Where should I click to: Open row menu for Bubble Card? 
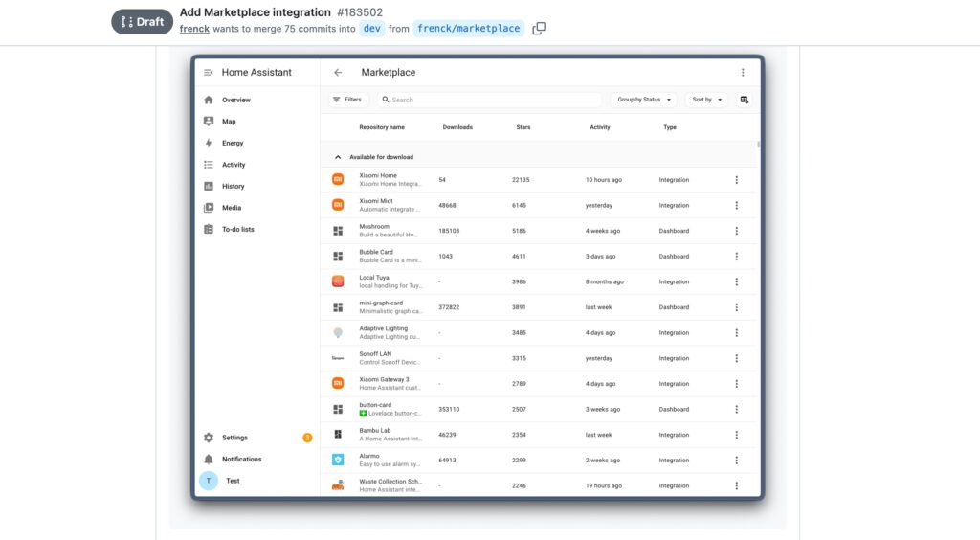pyautogui.click(x=736, y=257)
